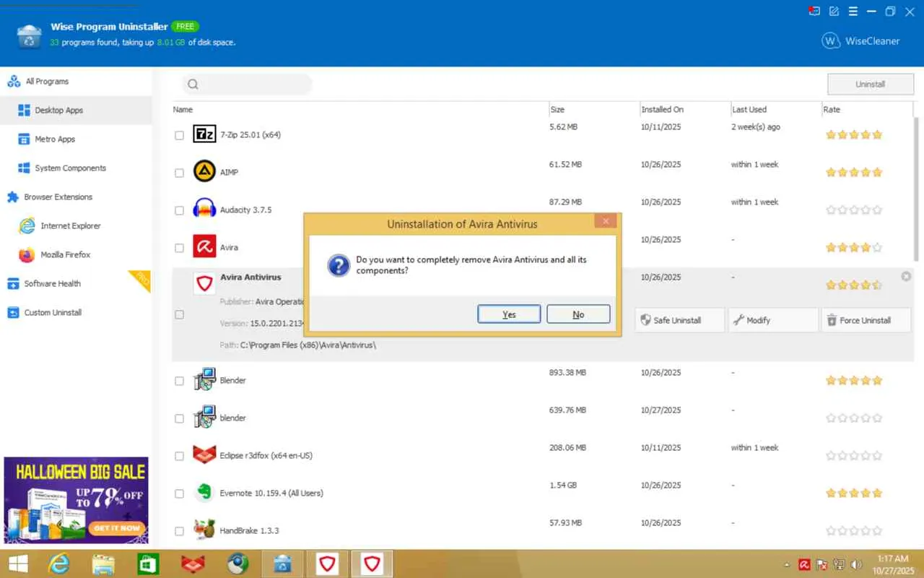This screenshot has width=924, height=578.
Task: Click the Safe Uninstall button
Action: 679,320
